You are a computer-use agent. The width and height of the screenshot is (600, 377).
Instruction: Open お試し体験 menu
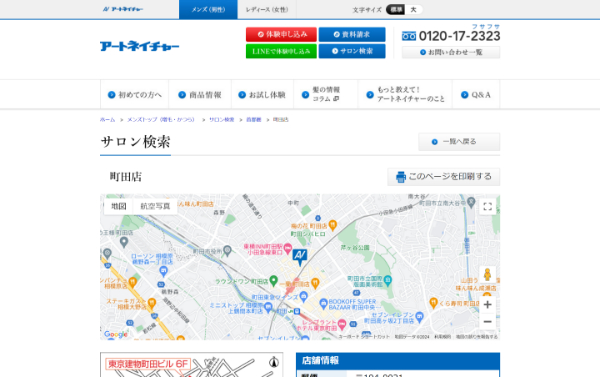(262, 95)
